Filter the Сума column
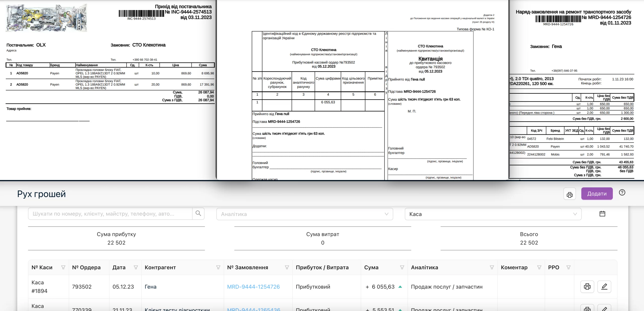This screenshot has width=644, height=311. [402, 268]
